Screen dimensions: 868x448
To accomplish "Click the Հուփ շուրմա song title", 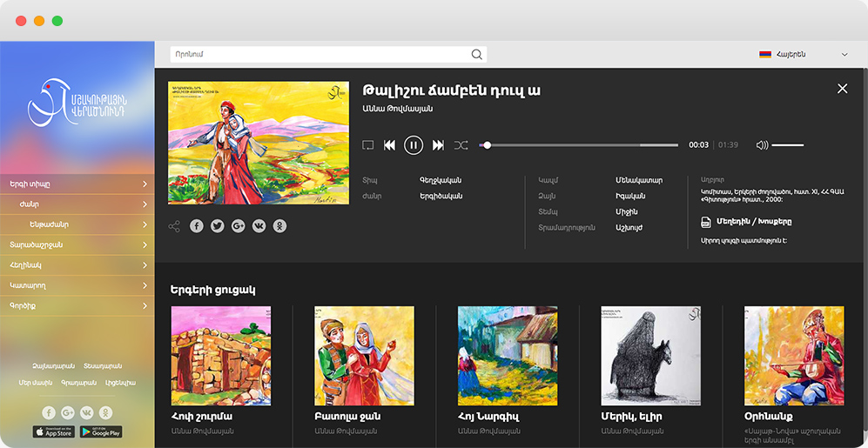I will (201, 417).
